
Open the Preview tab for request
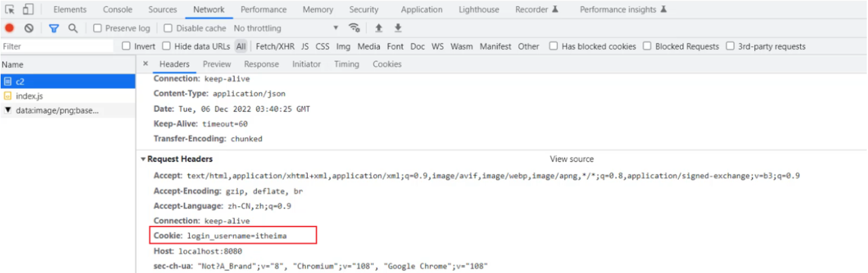point(216,65)
